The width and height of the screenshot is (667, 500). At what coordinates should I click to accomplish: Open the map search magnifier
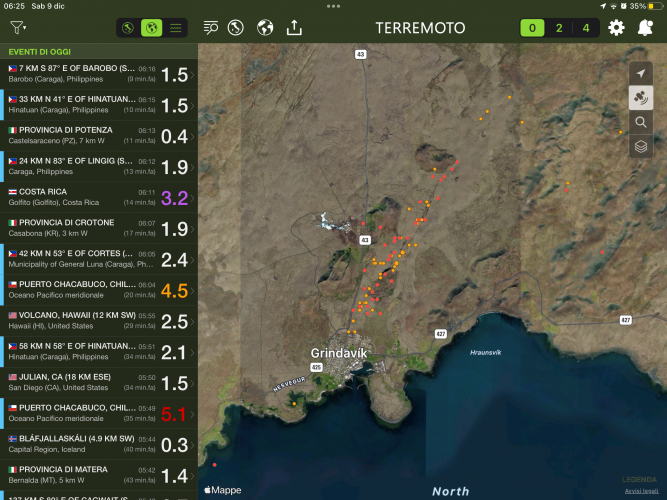point(641,122)
